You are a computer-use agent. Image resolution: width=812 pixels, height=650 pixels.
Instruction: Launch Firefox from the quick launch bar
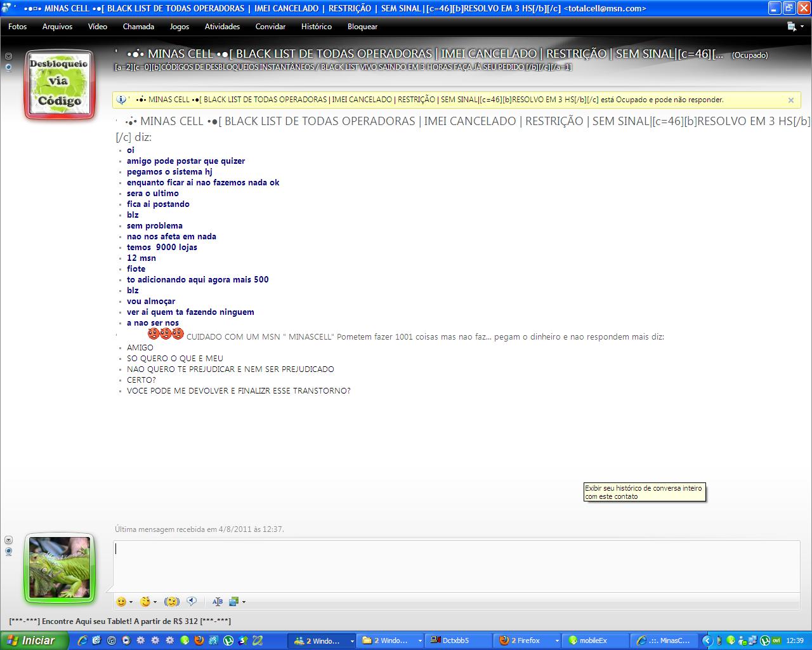point(199,640)
